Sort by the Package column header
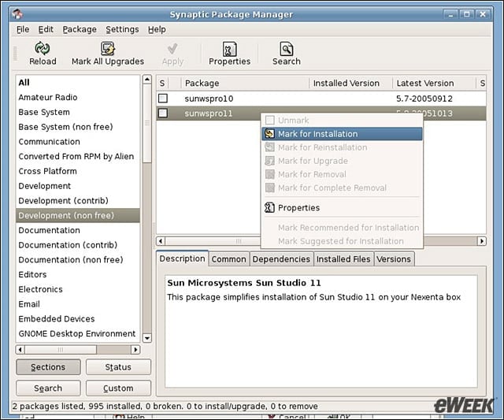This screenshot has height=420, width=504. (x=245, y=84)
